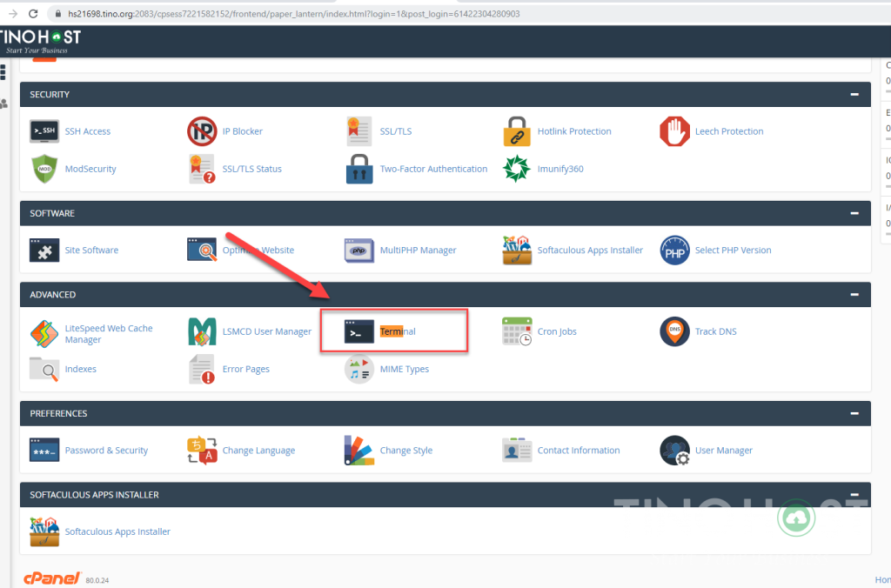Click the padlock site info icon
Viewport: 891px width, 588px height.
57,14
